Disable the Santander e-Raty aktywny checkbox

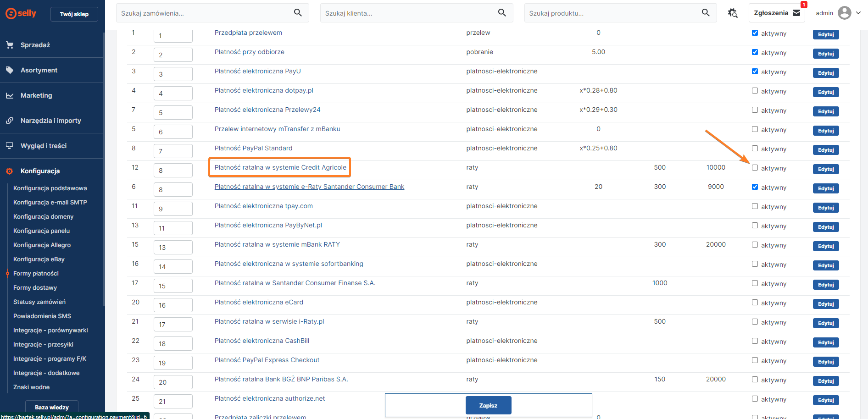[755, 187]
